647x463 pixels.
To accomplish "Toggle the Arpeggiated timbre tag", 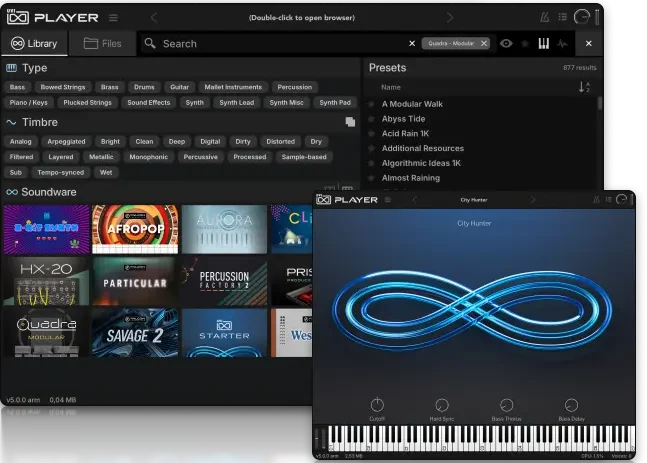I will tap(66, 142).
